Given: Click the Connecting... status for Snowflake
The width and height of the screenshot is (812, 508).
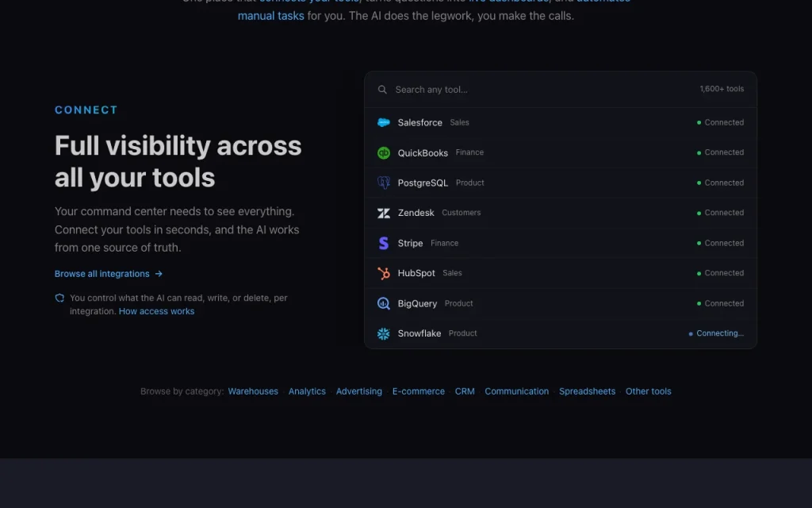Looking at the screenshot, I should point(716,334).
